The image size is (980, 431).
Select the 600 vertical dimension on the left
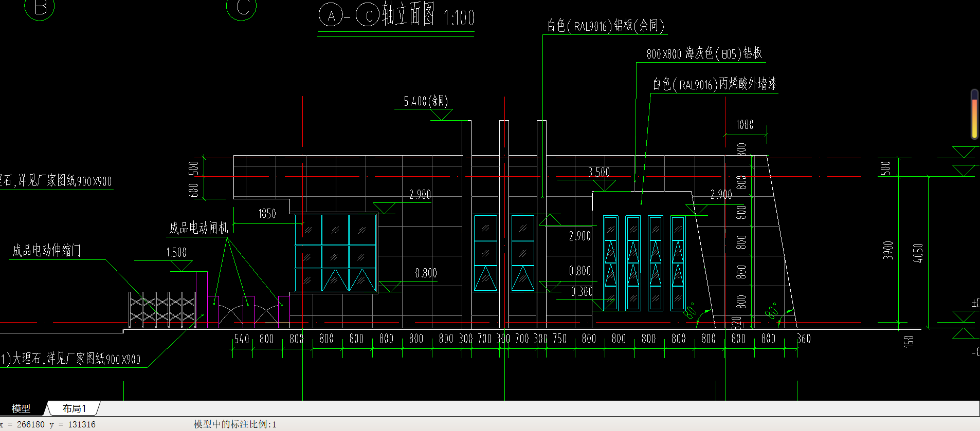(x=193, y=190)
